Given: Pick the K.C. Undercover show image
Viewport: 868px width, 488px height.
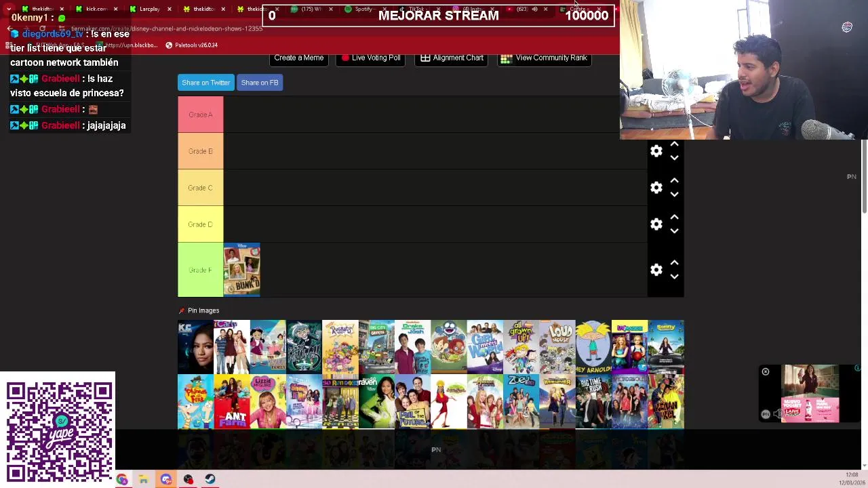Looking at the screenshot, I should [195, 347].
